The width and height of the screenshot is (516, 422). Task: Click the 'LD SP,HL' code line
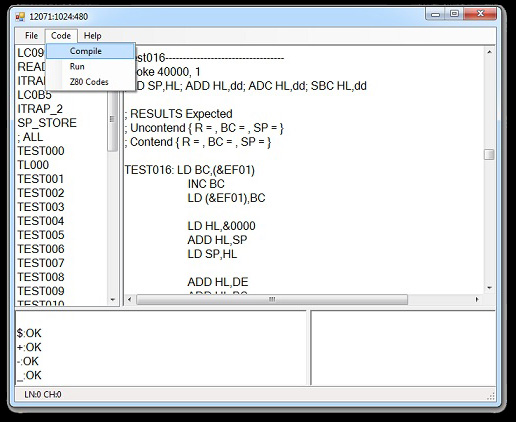(212, 254)
